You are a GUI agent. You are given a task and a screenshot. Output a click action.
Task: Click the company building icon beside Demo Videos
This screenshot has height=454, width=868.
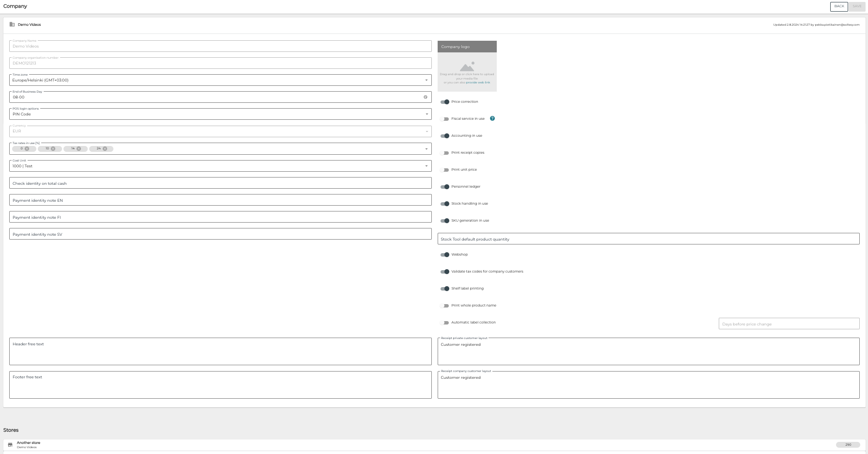(x=12, y=24)
